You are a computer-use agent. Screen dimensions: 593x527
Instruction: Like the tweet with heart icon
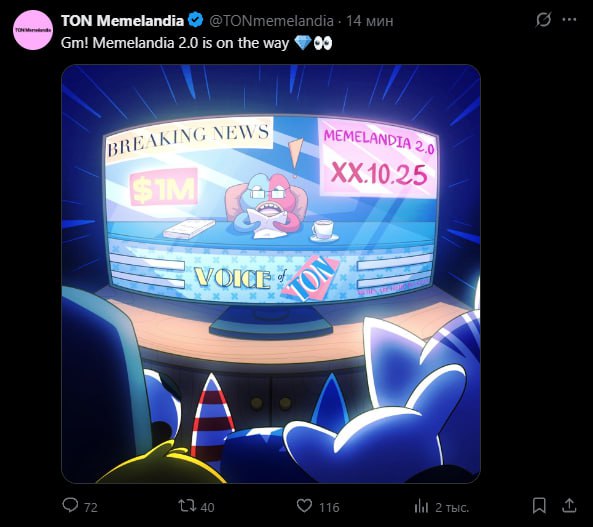point(304,506)
